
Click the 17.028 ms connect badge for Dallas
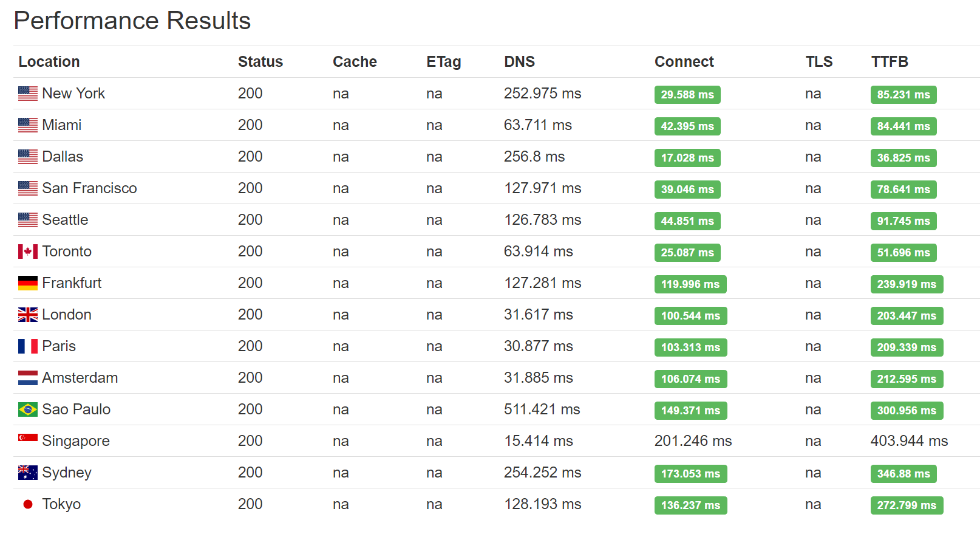pyautogui.click(x=687, y=158)
